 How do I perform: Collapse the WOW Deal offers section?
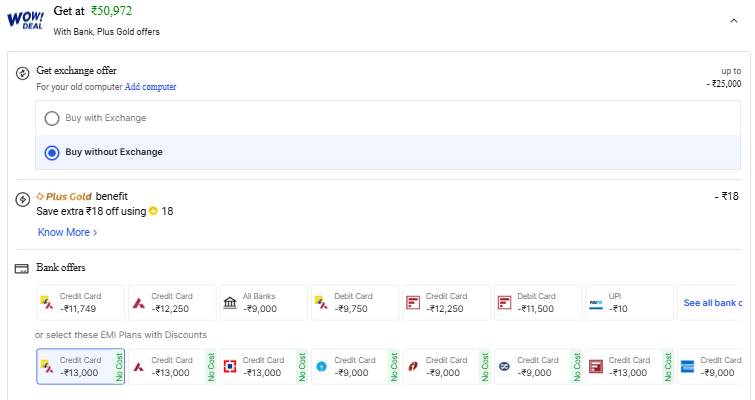tap(734, 20)
